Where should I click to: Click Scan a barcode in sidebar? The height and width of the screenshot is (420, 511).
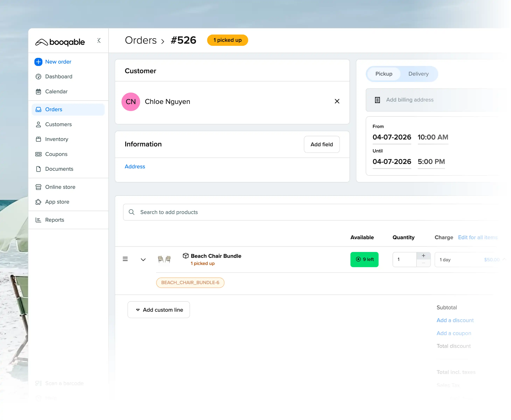tap(64, 383)
